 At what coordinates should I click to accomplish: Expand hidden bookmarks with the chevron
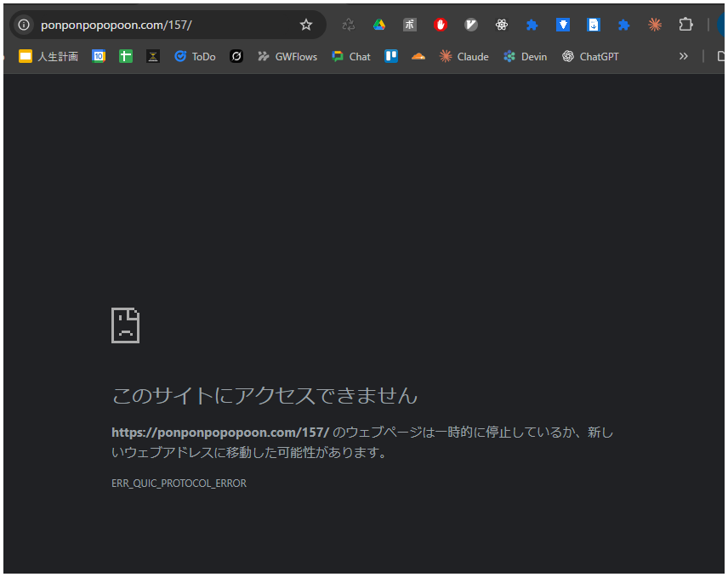click(683, 56)
